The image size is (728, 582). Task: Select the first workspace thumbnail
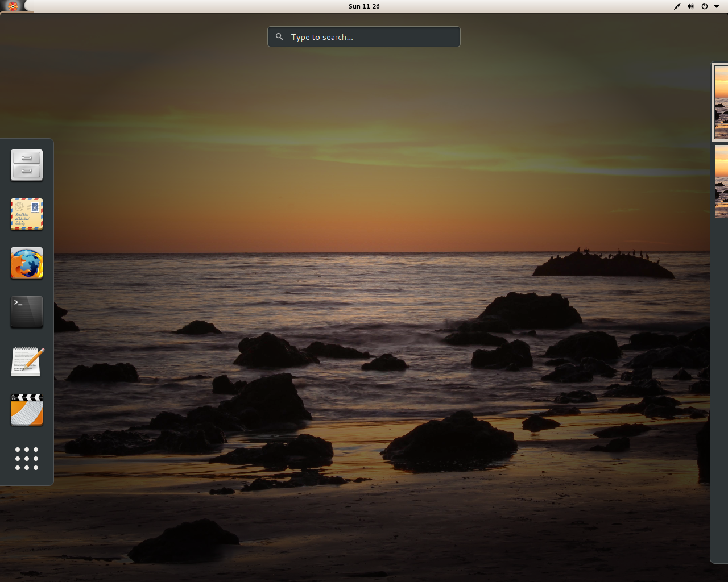click(721, 102)
